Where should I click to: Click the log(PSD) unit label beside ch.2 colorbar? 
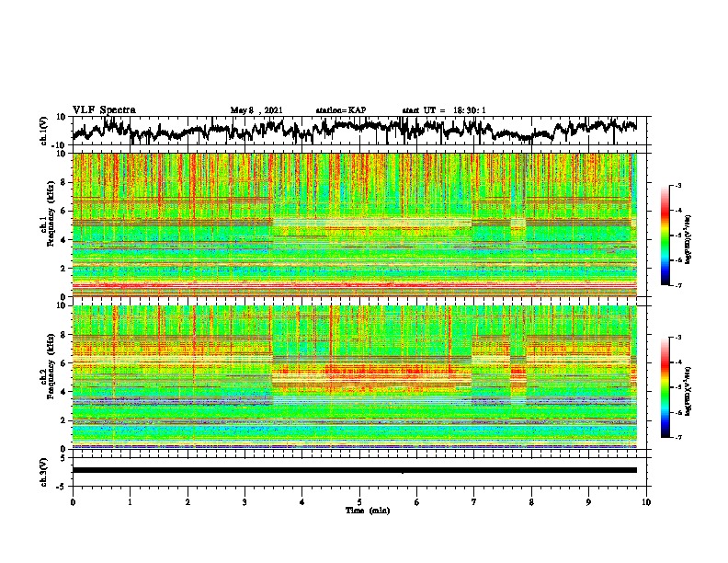point(688,391)
